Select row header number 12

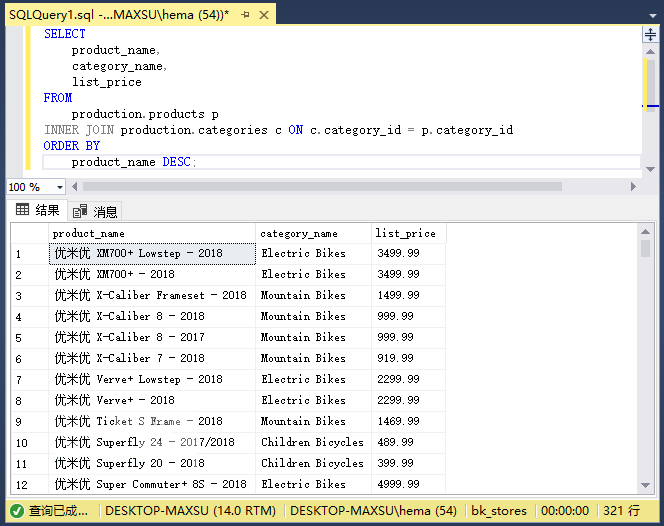(x=30, y=484)
